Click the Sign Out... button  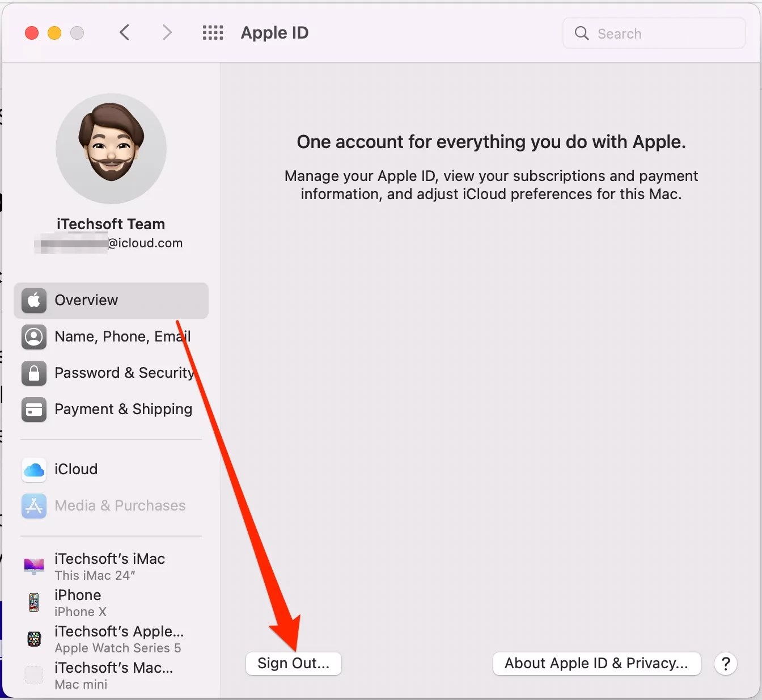click(293, 663)
